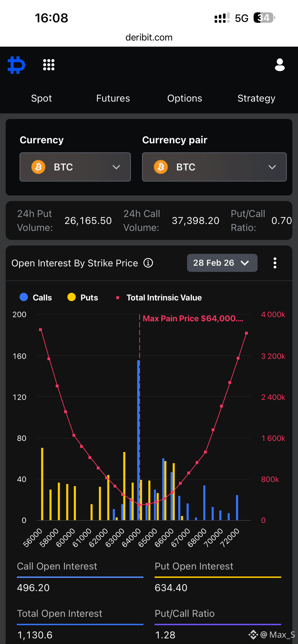The image size is (298, 644).
Task: Click Put Open Interest value 634.40
Action: tap(171, 588)
